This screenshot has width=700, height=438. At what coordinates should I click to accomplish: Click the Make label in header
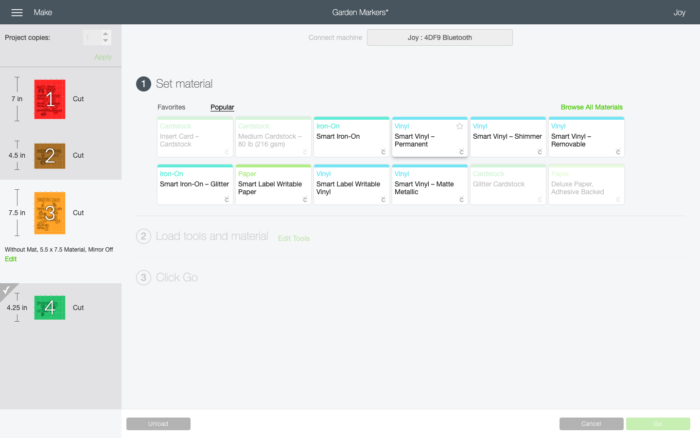pos(43,13)
